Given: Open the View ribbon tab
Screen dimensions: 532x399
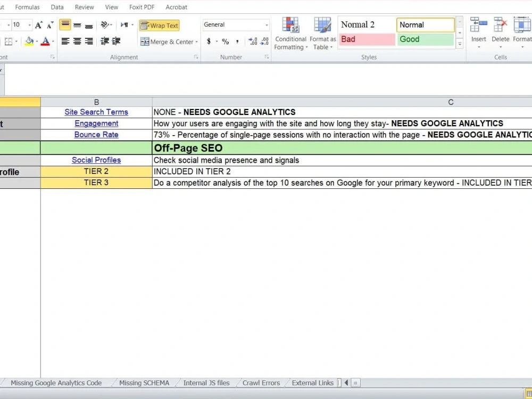Looking at the screenshot, I should pos(112,7).
